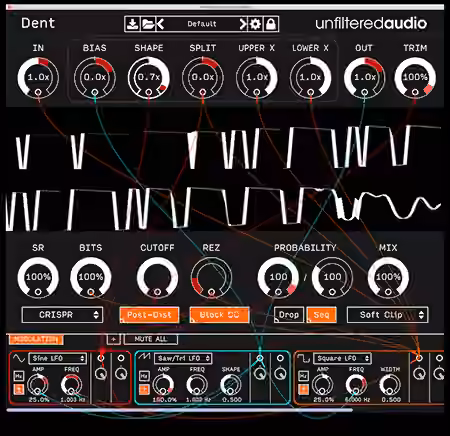Image resolution: width=450 pixels, height=436 pixels.
Task: Click the IN knob modulation input port
Action: click(x=38, y=92)
